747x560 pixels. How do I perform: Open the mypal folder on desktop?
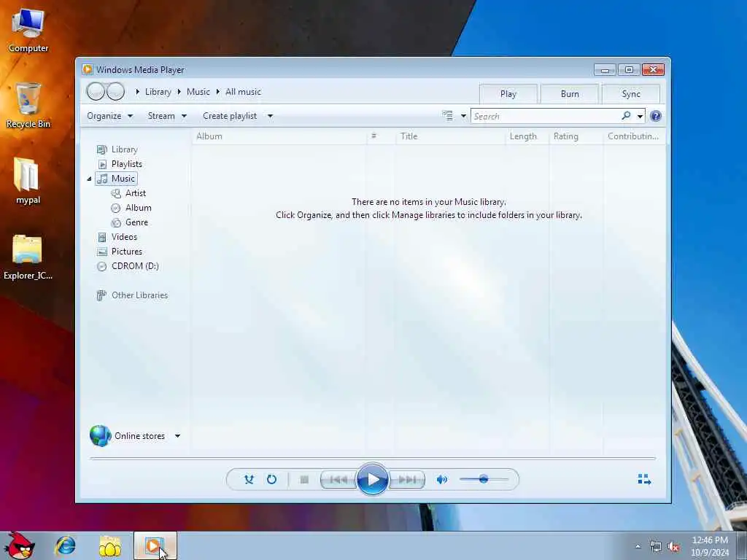point(27,181)
